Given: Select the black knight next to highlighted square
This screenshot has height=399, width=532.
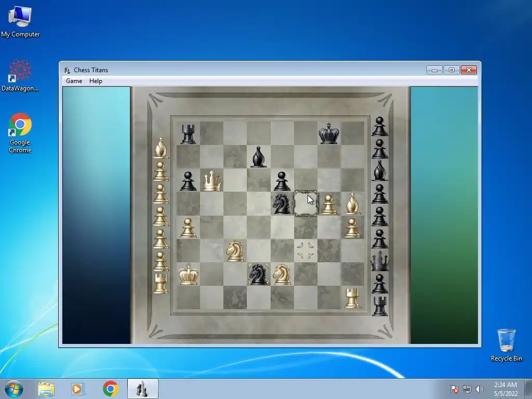Looking at the screenshot, I should tap(281, 204).
